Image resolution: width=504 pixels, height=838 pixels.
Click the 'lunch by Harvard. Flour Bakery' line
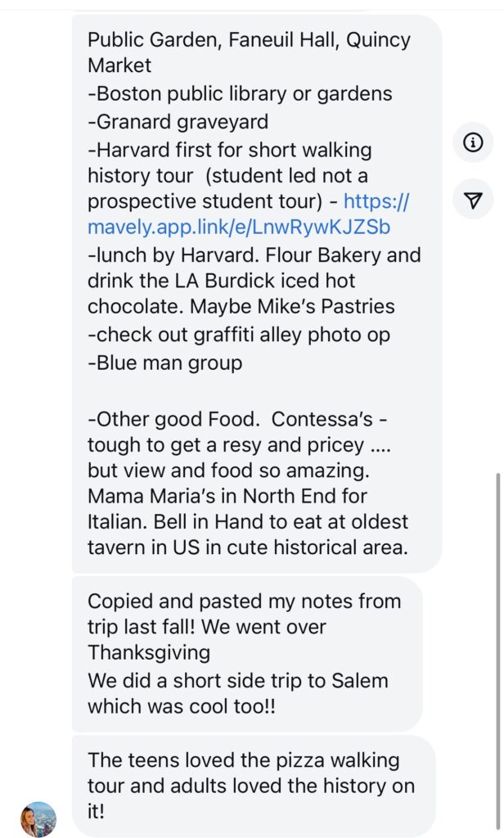tap(254, 255)
